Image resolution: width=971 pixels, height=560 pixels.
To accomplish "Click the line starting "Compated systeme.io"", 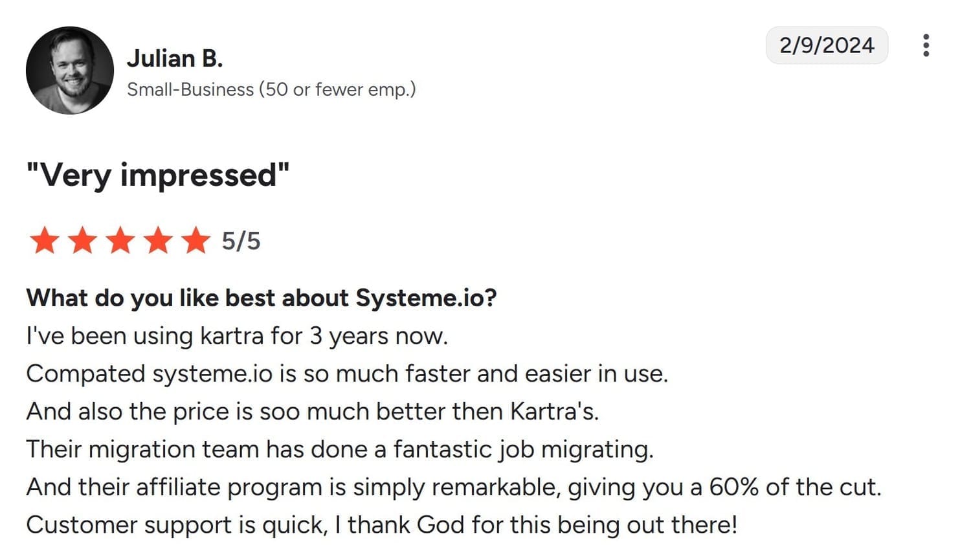I will [x=346, y=374].
